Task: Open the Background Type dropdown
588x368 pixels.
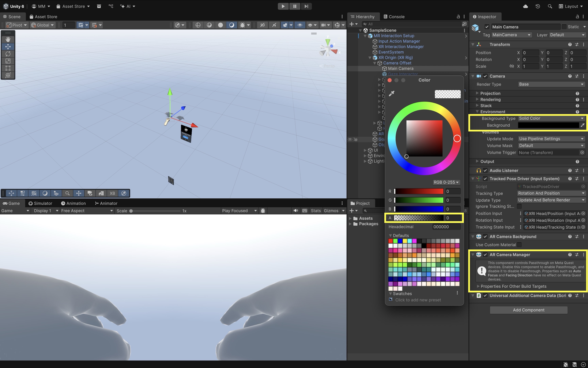Action: [551, 118]
